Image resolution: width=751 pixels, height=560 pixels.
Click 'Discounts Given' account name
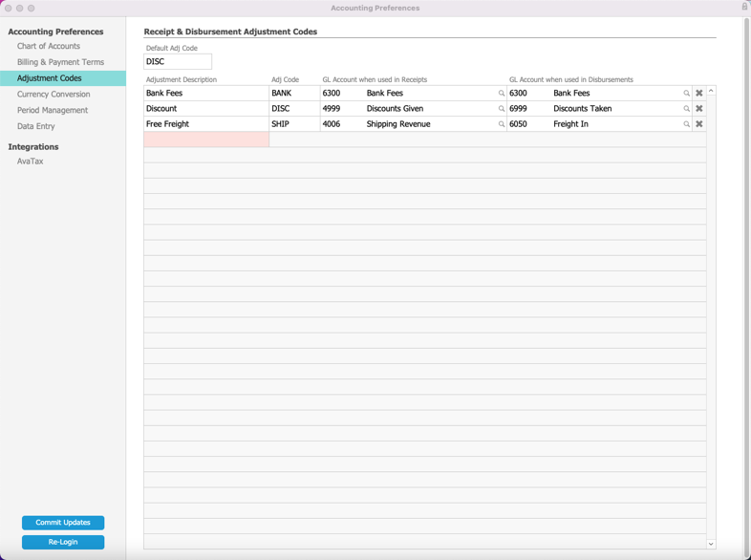[x=395, y=109]
